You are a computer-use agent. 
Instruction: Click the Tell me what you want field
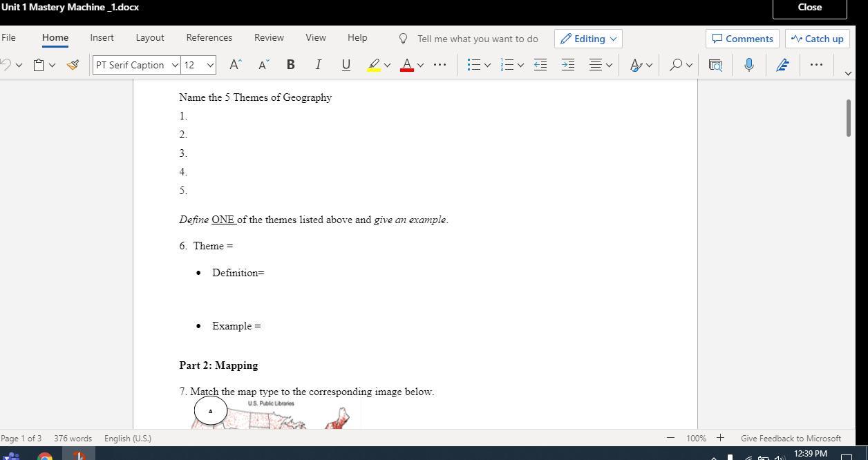pos(478,39)
